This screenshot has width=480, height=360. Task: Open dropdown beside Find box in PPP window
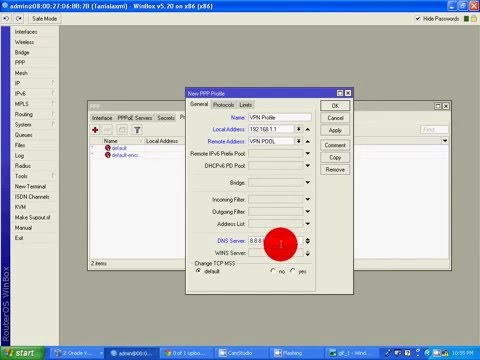coord(445,141)
